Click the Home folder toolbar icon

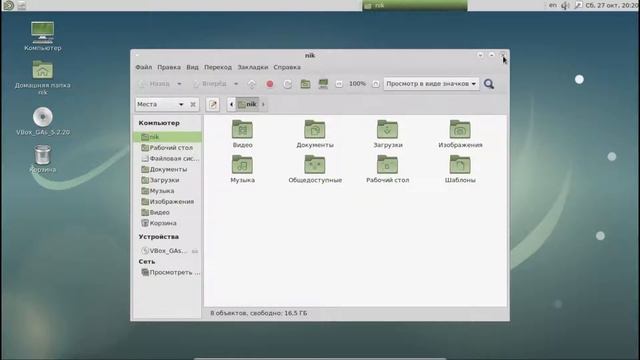click(x=305, y=84)
